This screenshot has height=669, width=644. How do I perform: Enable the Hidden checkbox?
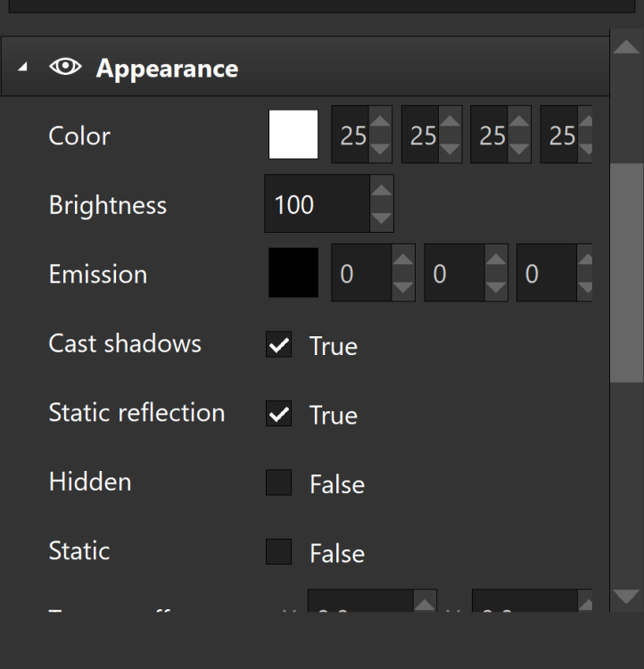[x=279, y=483]
